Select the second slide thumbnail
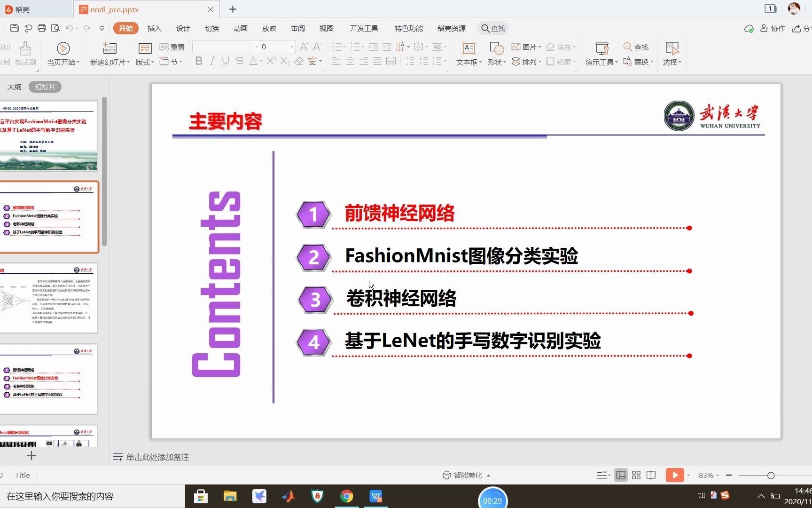The width and height of the screenshot is (812, 508). 49,217
